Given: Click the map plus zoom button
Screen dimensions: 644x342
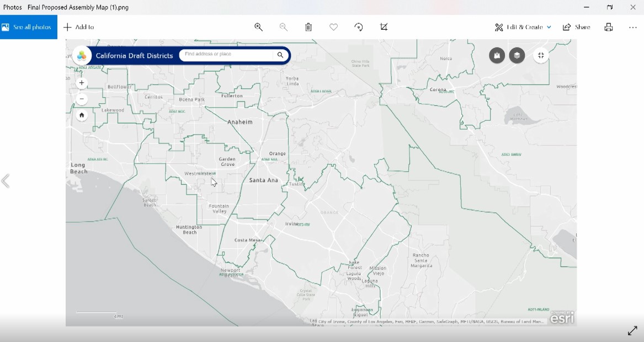Looking at the screenshot, I should point(82,83).
